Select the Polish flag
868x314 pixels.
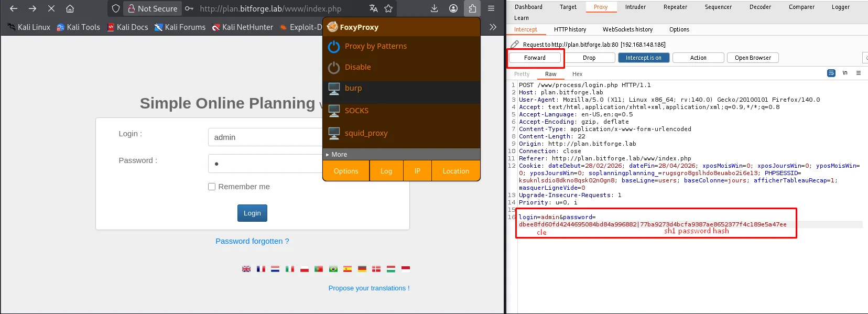click(305, 269)
